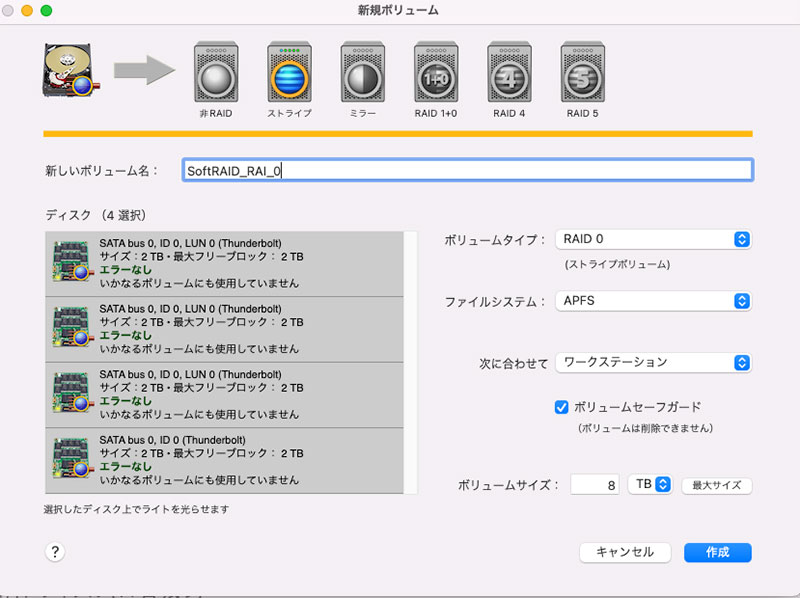Click the 最大サイズ button
800x598 pixels.
coord(717,485)
